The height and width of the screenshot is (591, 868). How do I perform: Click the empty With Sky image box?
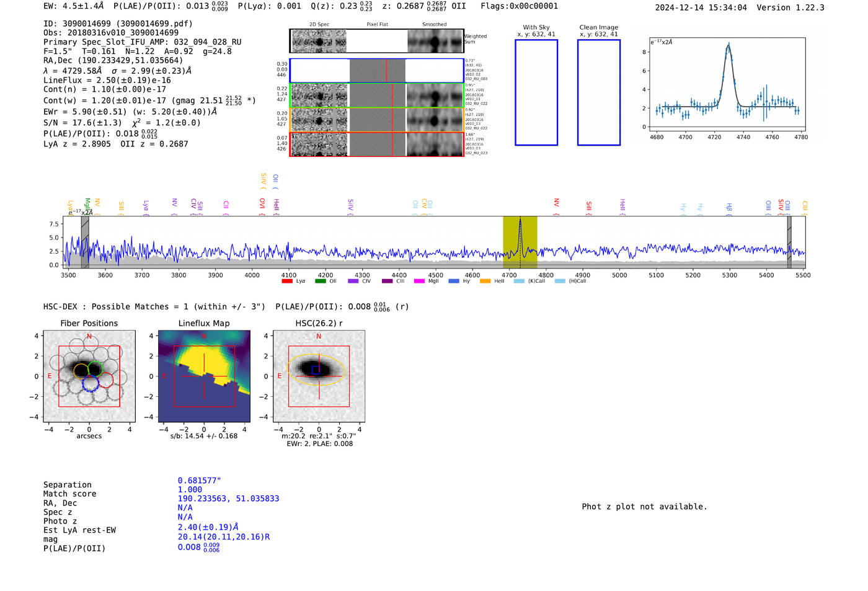536,92
